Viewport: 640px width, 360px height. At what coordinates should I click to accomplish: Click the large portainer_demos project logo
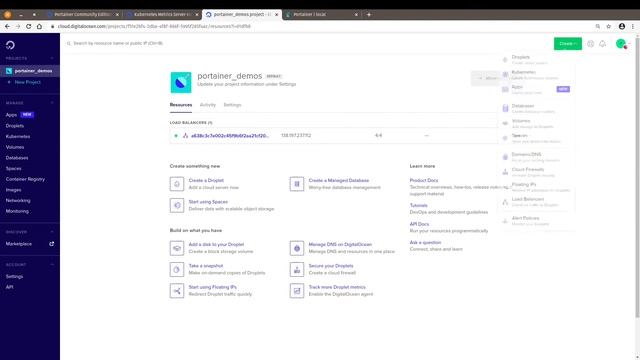(x=181, y=82)
